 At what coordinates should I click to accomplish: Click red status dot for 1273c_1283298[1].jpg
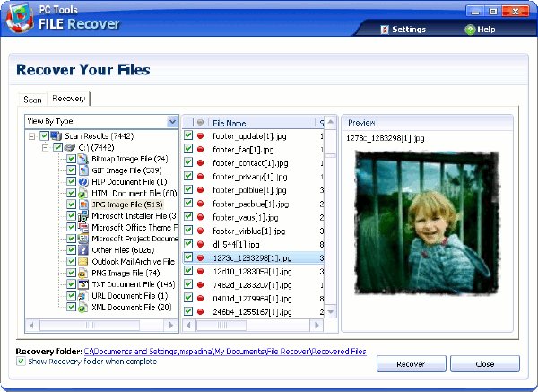(x=200, y=257)
